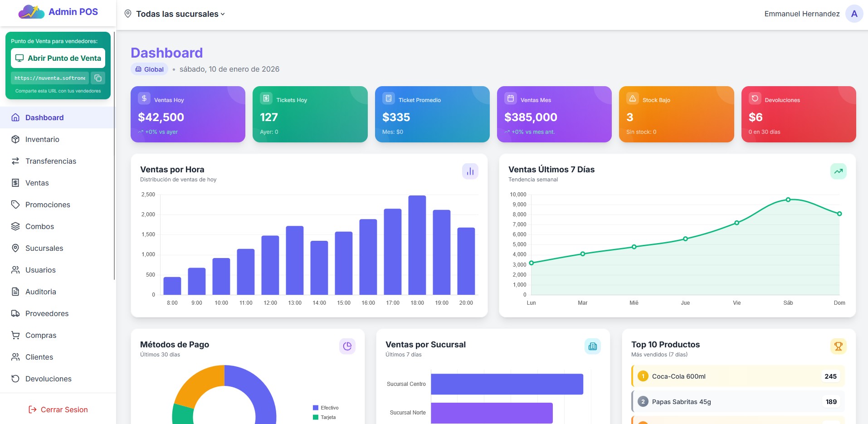868x424 pixels.
Task: Click the Global badge near the date
Action: tap(149, 69)
